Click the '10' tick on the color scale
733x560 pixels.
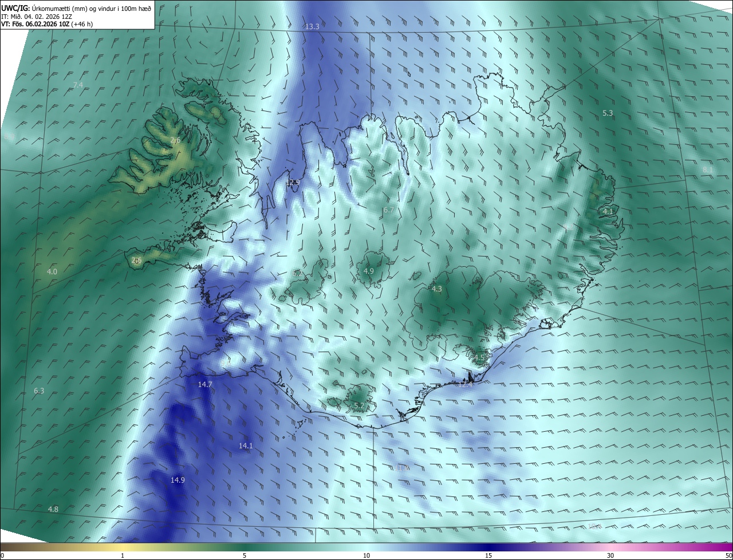(x=366, y=555)
